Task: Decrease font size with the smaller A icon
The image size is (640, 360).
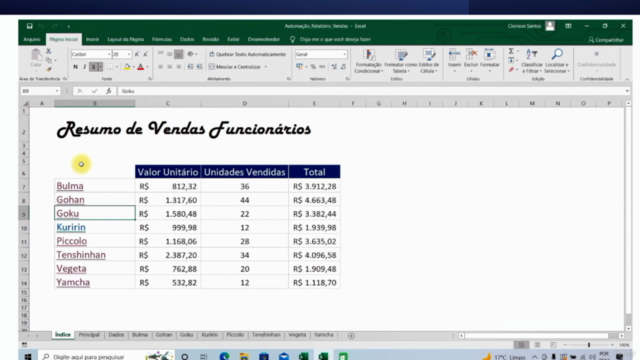Action: (145, 54)
